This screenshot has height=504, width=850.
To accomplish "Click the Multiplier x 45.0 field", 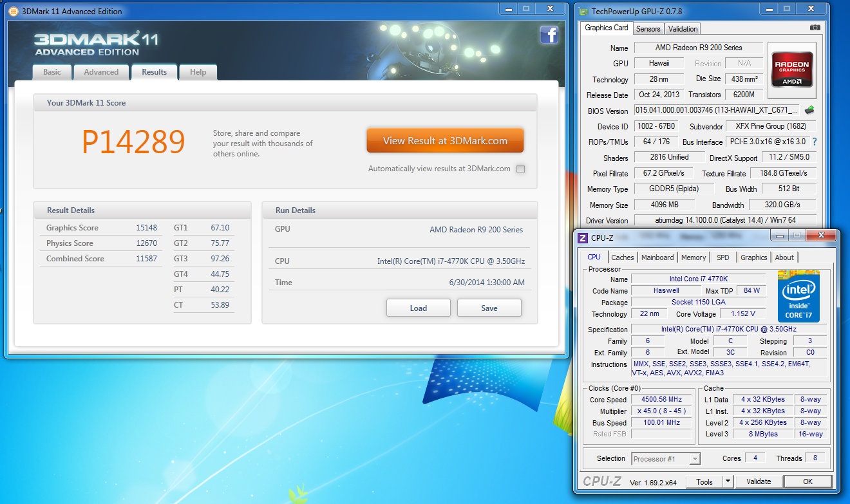I will (x=661, y=411).
